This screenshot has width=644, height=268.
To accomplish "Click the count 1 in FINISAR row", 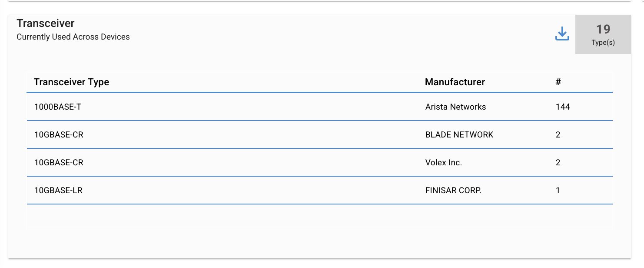I will coord(558,190).
